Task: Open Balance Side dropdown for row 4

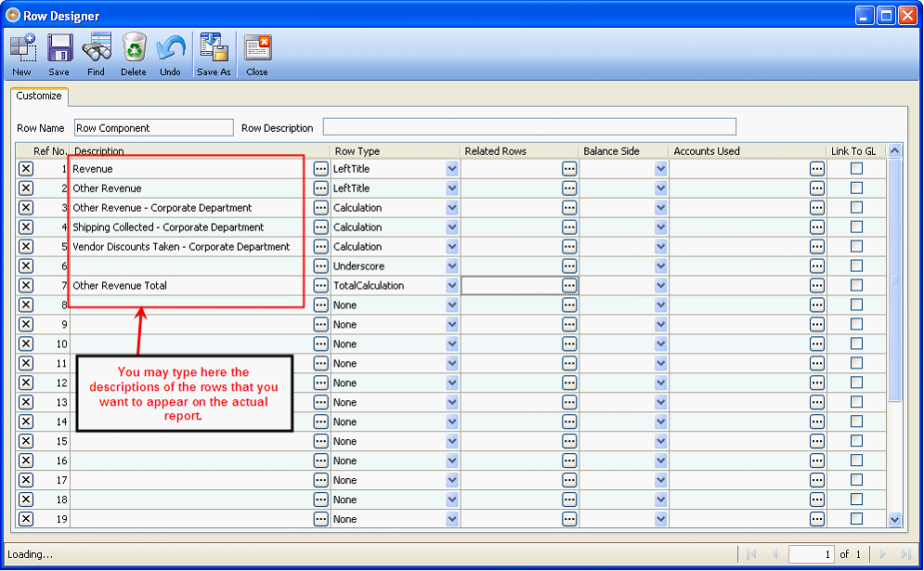Action: pyautogui.click(x=660, y=227)
